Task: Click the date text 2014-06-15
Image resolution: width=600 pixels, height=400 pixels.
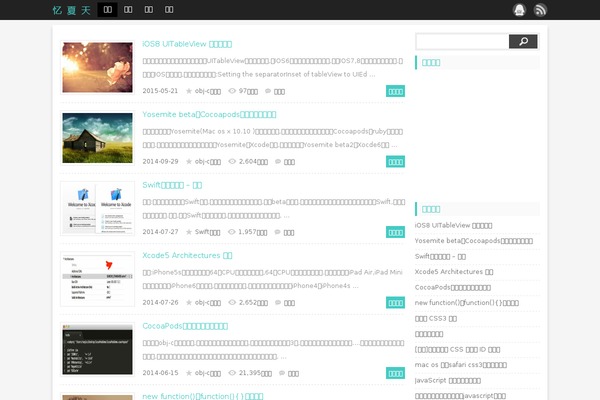Action: [x=160, y=372]
